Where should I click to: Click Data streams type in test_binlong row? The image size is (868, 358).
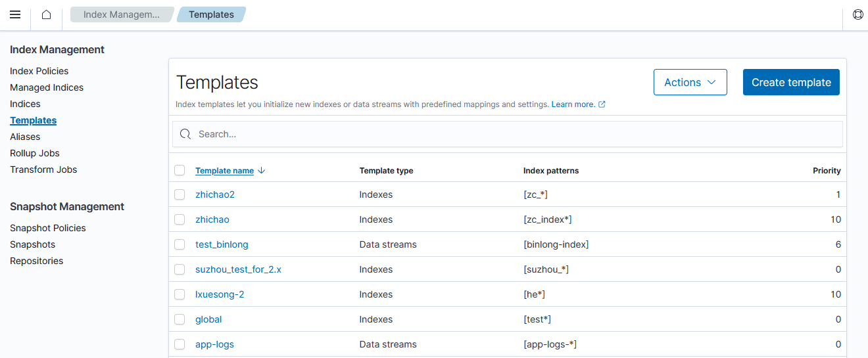point(388,244)
